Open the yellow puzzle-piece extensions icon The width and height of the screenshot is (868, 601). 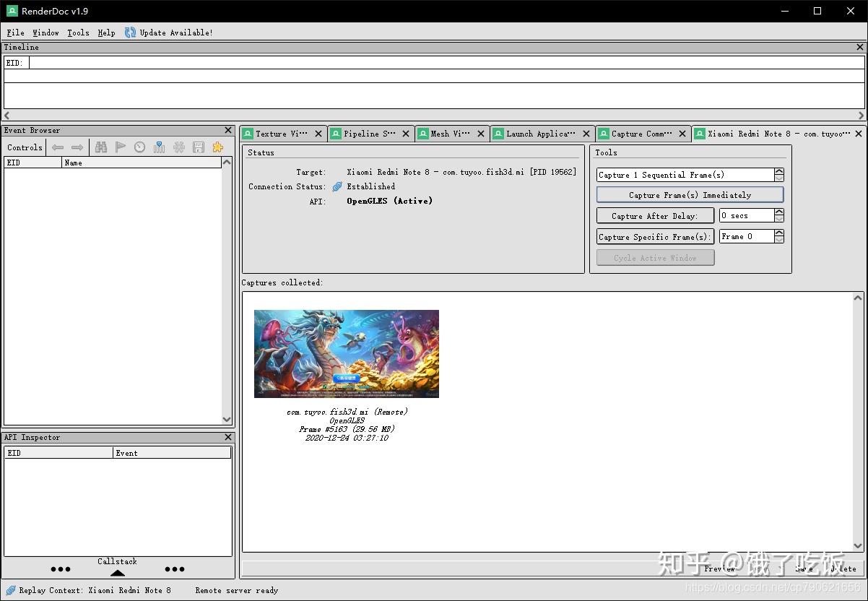point(217,147)
